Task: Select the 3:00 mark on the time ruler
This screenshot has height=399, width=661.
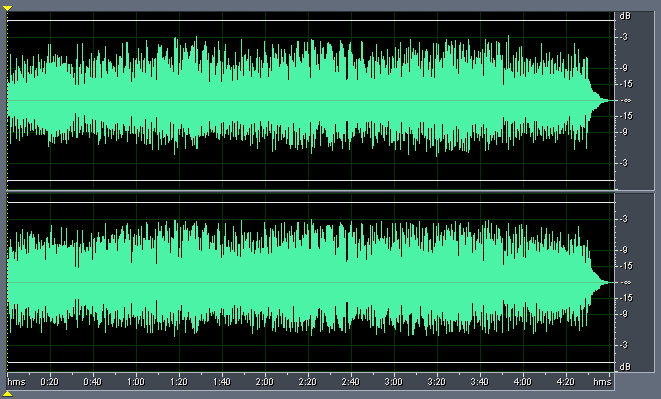Action: coord(394,382)
